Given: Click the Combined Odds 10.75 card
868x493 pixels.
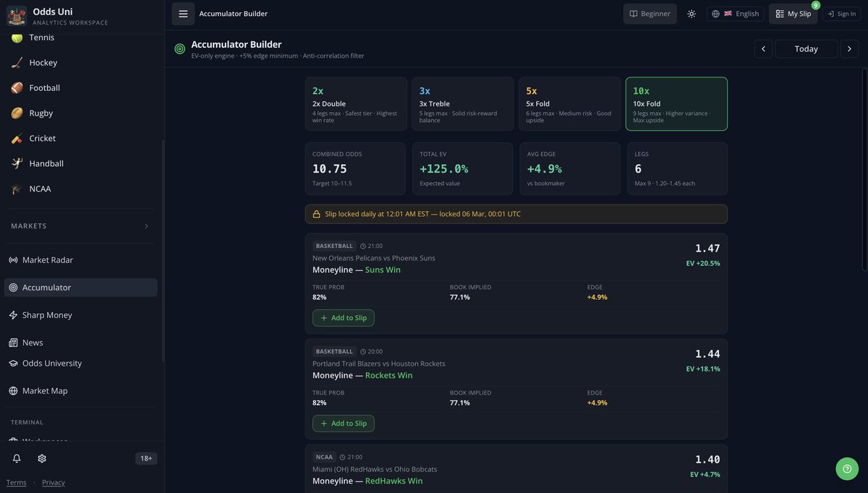Looking at the screenshot, I should click(355, 168).
